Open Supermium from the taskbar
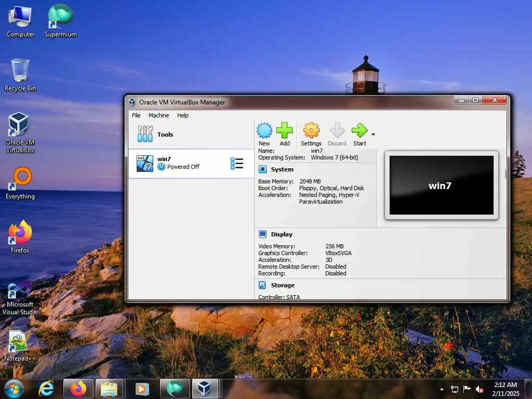 click(x=175, y=389)
